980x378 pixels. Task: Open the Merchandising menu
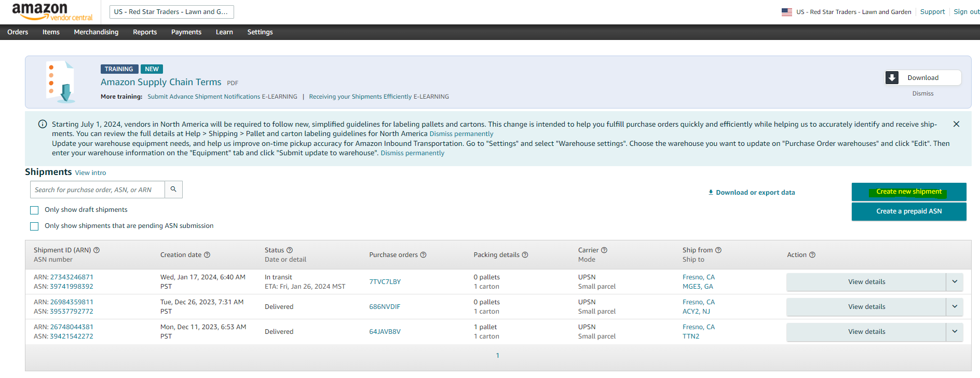(96, 32)
